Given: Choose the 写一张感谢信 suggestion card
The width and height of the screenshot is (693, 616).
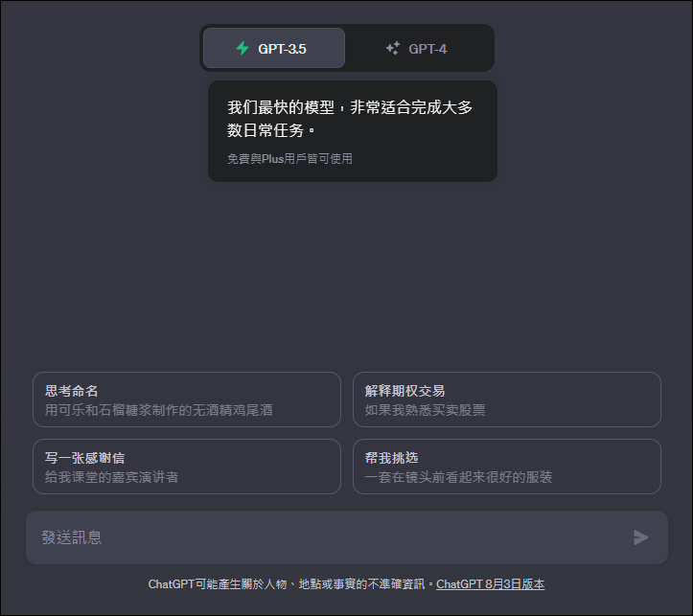Looking at the screenshot, I should click(x=187, y=467).
